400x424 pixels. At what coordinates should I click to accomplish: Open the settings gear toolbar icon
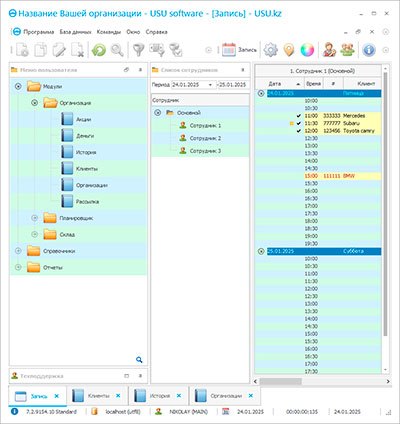coord(270,50)
